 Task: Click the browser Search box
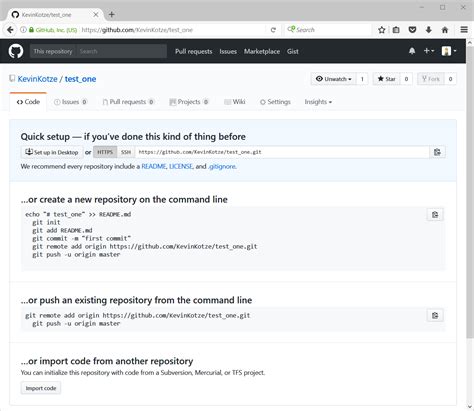point(328,30)
